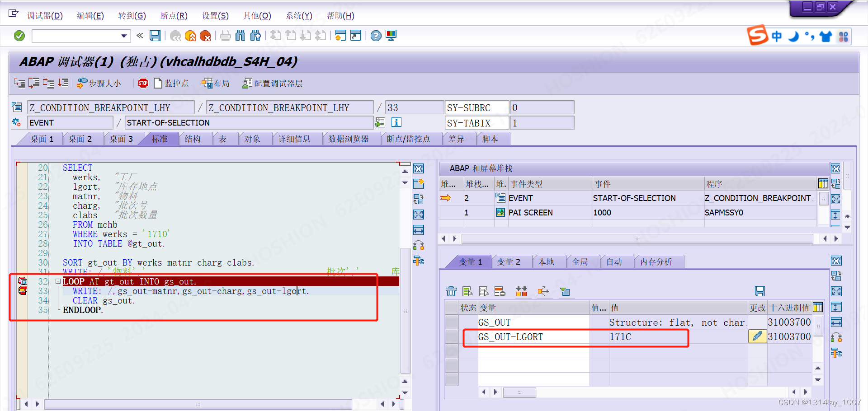Image resolution: width=868 pixels, height=411 pixels.
Task: Click the source editor vertical scroll-up arrow
Action: click(x=405, y=172)
